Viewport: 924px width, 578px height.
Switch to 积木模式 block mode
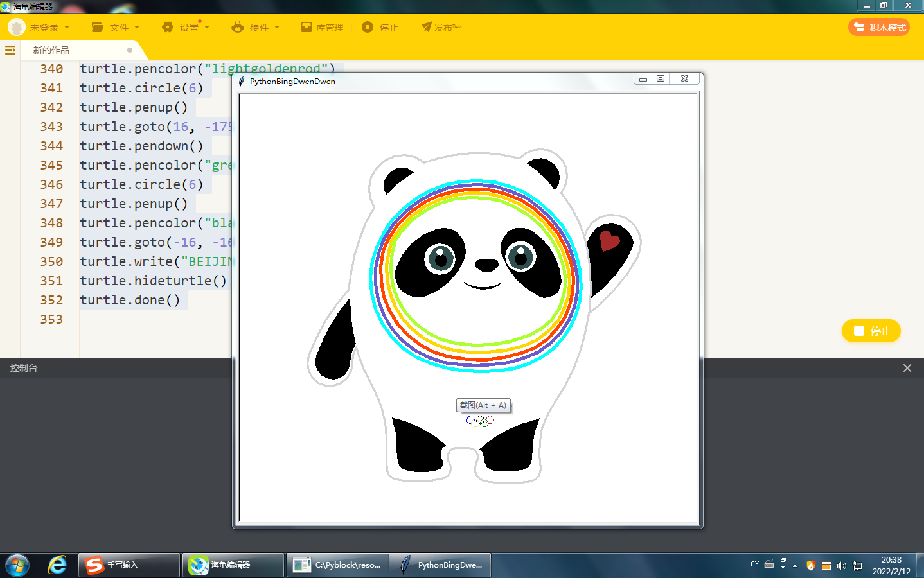pyautogui.click(x=879, y=28)
